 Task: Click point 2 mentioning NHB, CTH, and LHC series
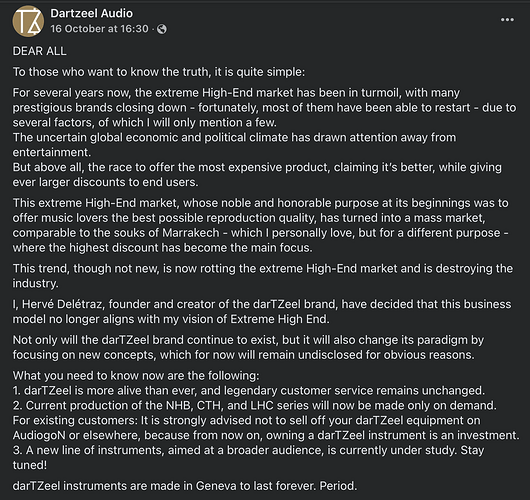click(x=255, y=405)
